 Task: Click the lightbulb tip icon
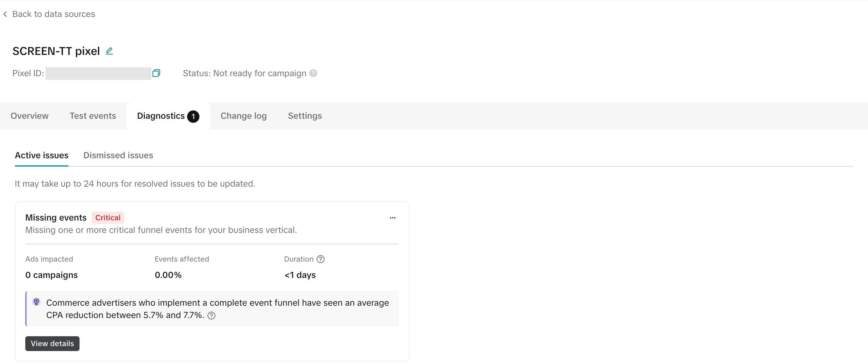(x=36, y=302)
